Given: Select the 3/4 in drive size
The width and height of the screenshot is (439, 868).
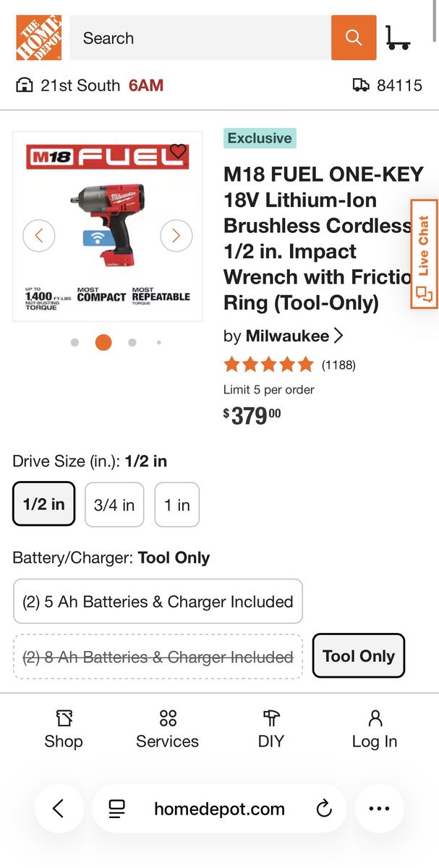Looking at the screenshot, I should click(x=114, y=505).
